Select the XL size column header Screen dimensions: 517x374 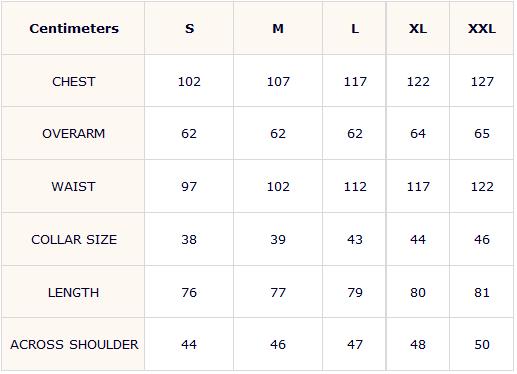(418, 28)
